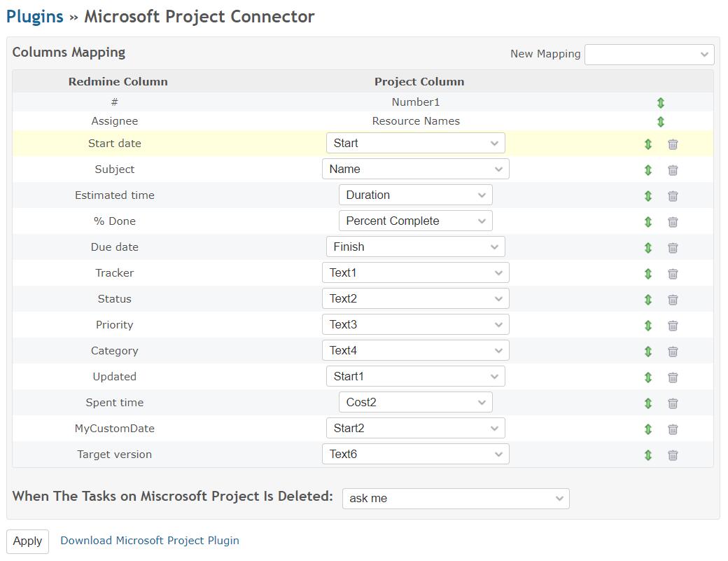
Task: Delete the % Done mapping
Action: pos(673,222)
